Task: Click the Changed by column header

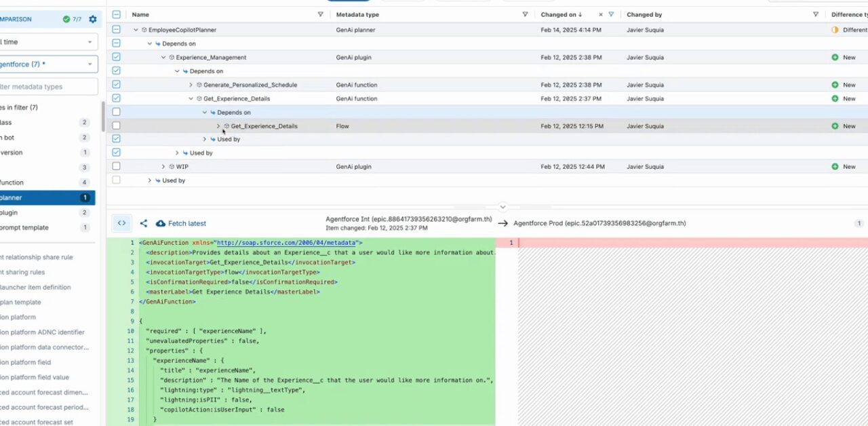Action: point(644,14)
